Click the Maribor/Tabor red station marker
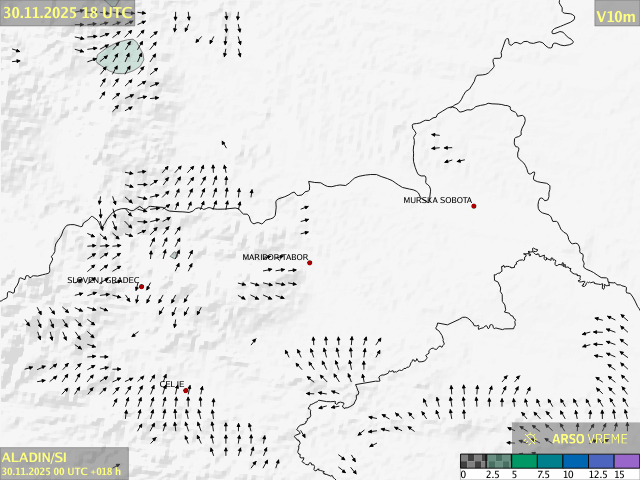Screen dimensions: 640x480 click(310, 263)
